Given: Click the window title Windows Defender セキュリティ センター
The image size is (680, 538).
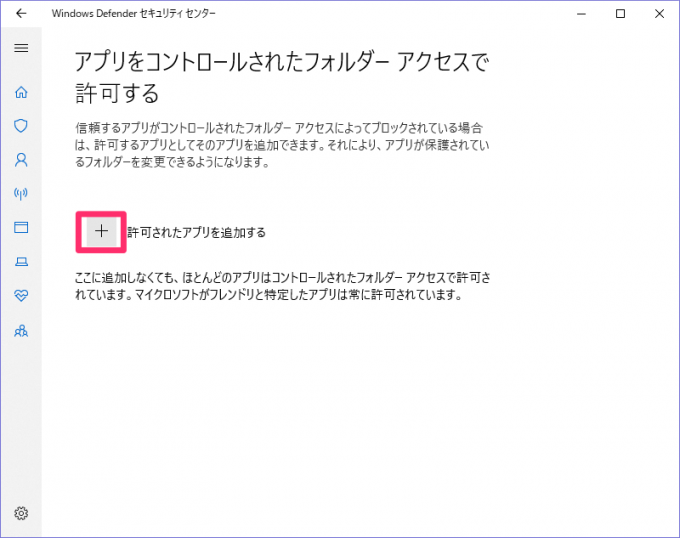Looking at the screenshot, I should [x=134, y=13].
